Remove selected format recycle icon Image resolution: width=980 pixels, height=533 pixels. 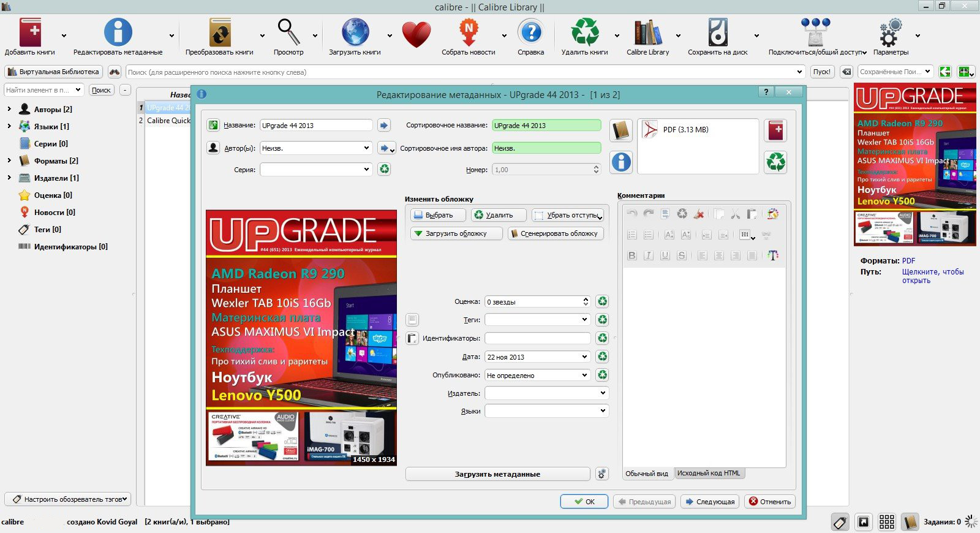click(x=775, y=162)
